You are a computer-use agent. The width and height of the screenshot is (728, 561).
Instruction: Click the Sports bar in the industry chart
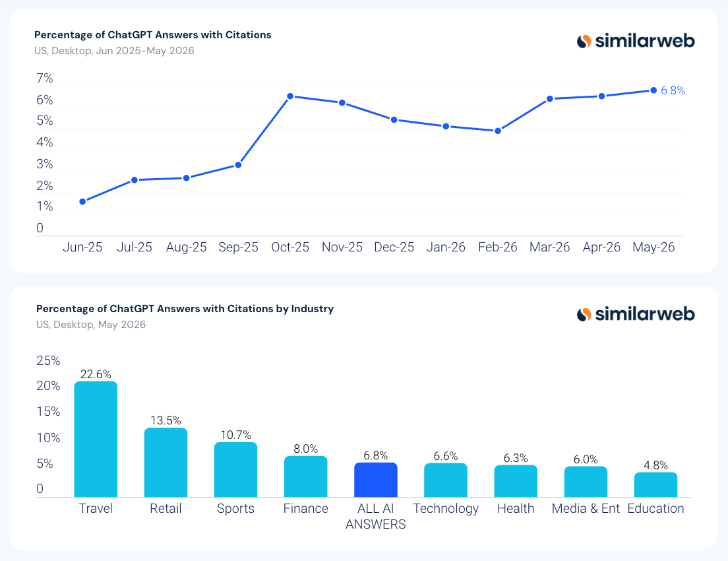pyautogui.click(x=236, y=469)
